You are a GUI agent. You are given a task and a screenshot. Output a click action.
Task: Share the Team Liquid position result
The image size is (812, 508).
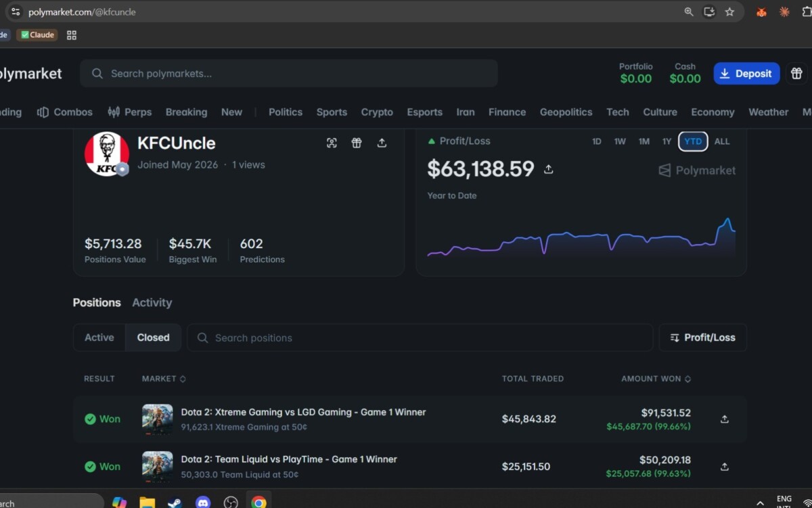click(724, 467)
